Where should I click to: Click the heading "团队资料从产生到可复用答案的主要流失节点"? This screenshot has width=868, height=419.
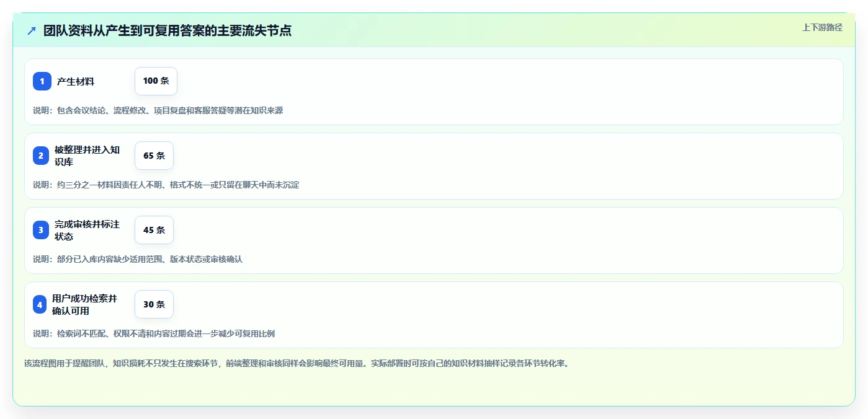pos(168,30)
